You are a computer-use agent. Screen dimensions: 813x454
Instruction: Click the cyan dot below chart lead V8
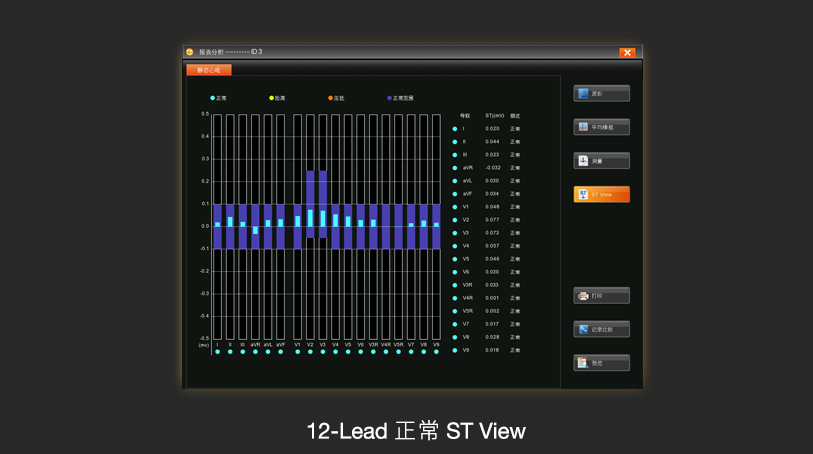(424, 352)
